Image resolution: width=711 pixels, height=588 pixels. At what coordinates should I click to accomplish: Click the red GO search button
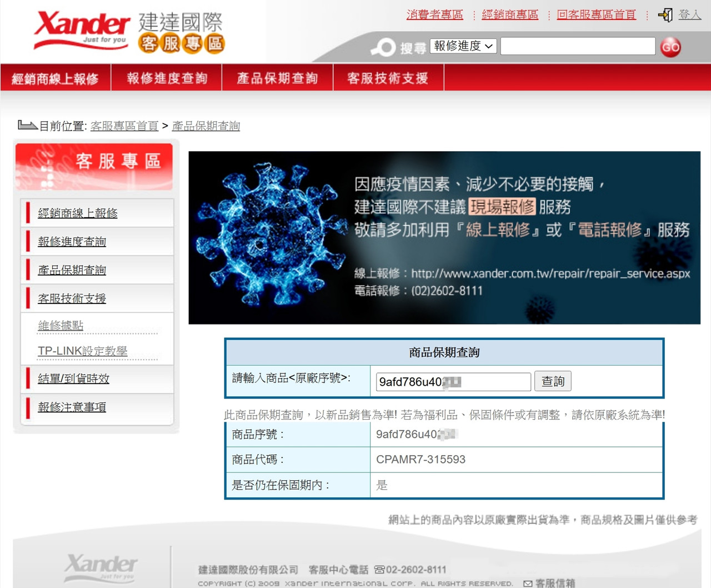670,47
